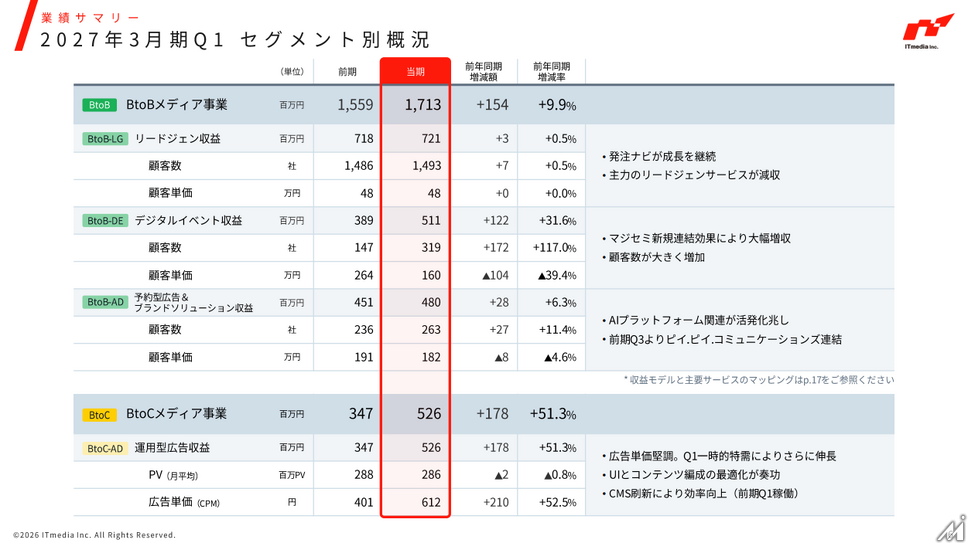
Task: Click the BtoCメディア事業 row title
Action: [177, 414]
